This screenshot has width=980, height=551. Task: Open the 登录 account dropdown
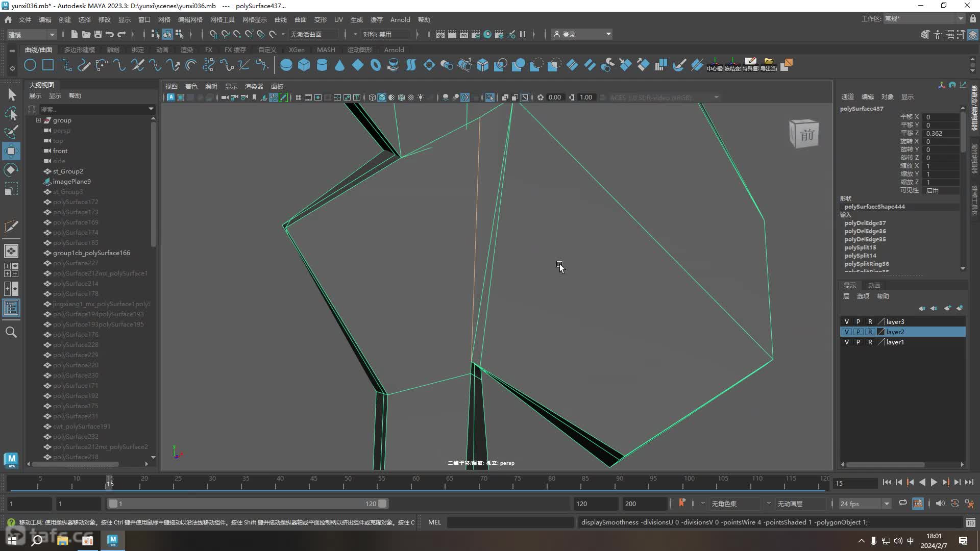(x=582, y=34)
